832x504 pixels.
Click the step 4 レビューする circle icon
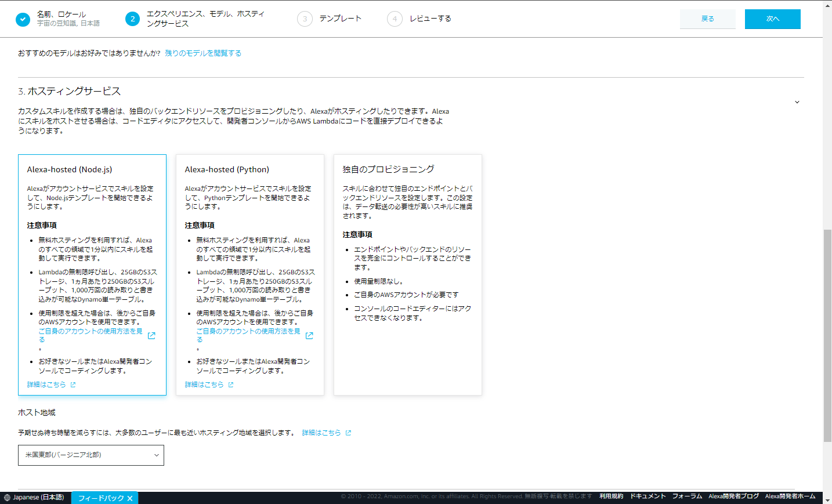pyautogui.click(x=395, y=19)
